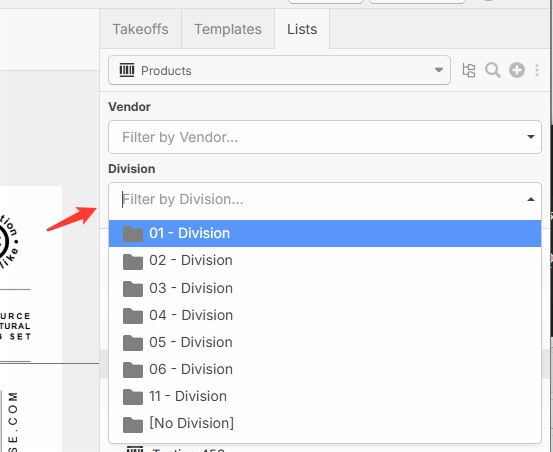Click the barcode icon in Products selector
The image size is (553, 452).
[x=127, y=70]
